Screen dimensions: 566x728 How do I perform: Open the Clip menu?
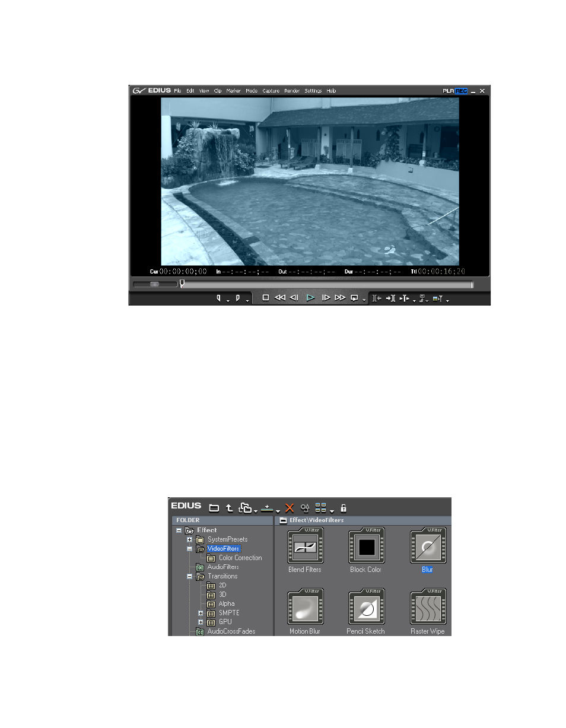[218, 91]
